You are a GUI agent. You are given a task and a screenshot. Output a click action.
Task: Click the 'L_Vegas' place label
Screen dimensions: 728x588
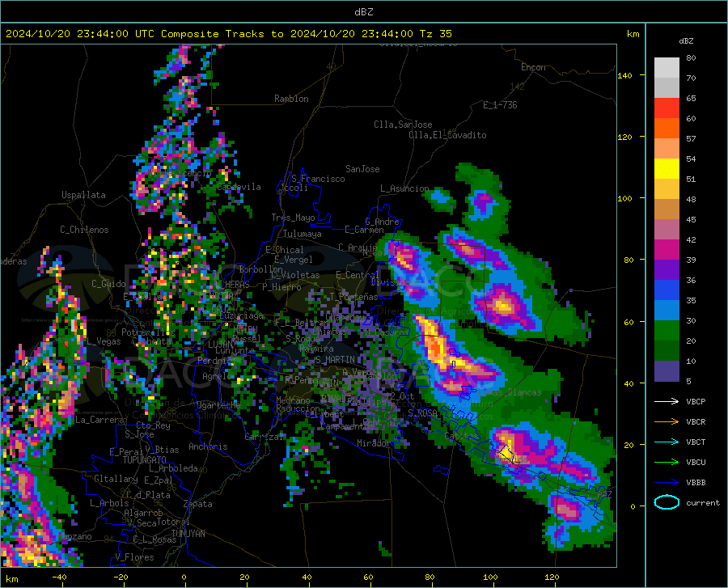pyautogui.click(x=104, y=341)
